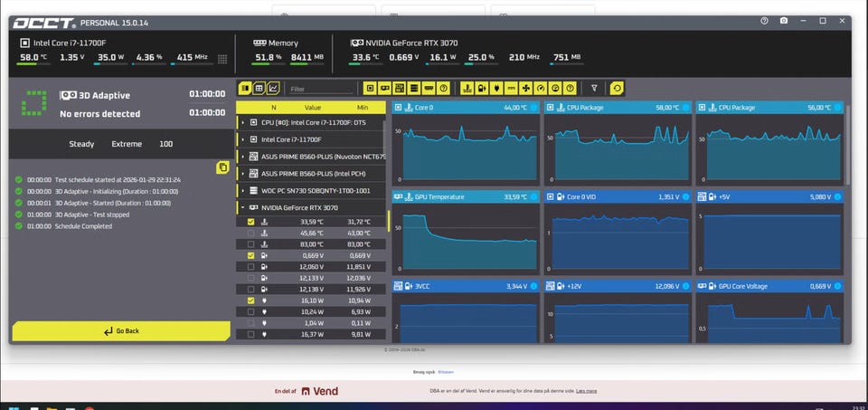Click the 'No errors detected' status text
Screen dimensions: 868x410
tap(100, 113)
